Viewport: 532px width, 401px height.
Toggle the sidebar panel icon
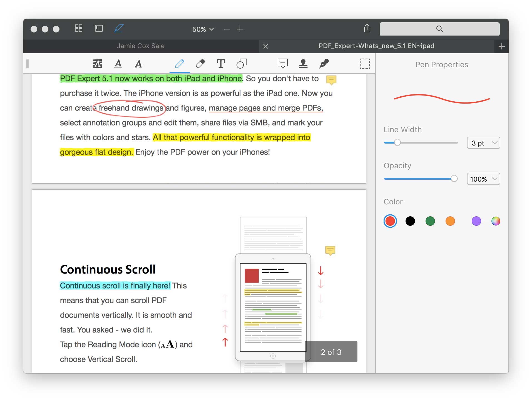[99, 28]
